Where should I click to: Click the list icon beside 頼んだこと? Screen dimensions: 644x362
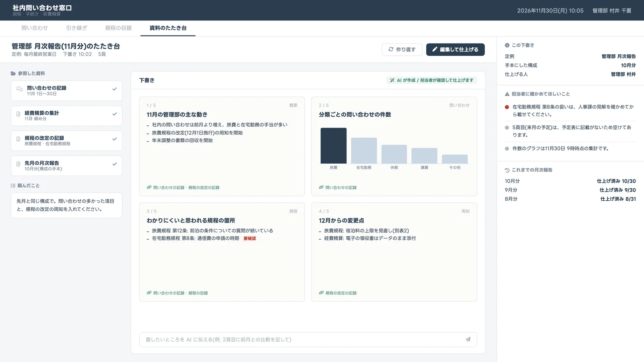[13, 186]
